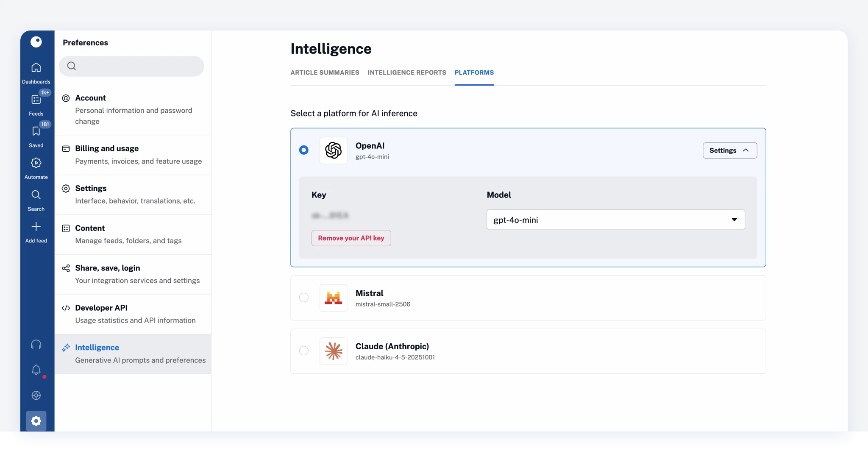Open the Model dropdown showing gpt-4o-mini
The width and height of the screenshot is (868, 451).
(615, 220)
